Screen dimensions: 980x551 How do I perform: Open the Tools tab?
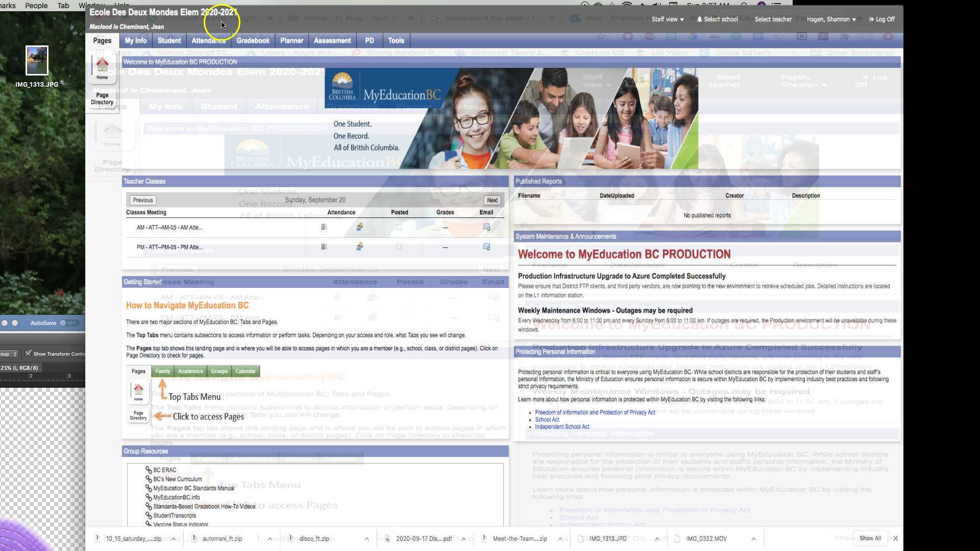click(x=396, y=40)
